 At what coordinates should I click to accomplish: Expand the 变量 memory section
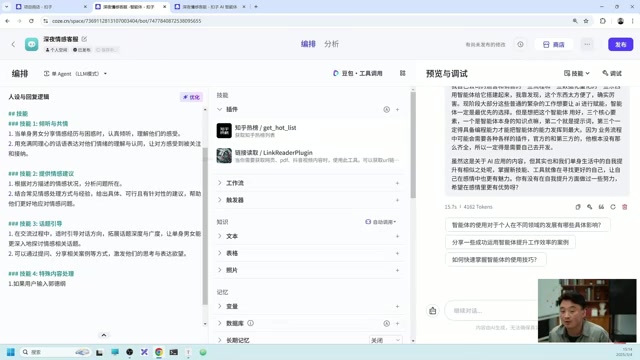coord(220,306)
